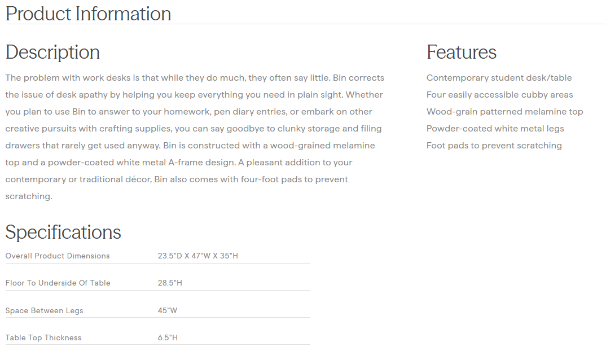Click 'Wood-grain patterned melamine top' feature

504,112
